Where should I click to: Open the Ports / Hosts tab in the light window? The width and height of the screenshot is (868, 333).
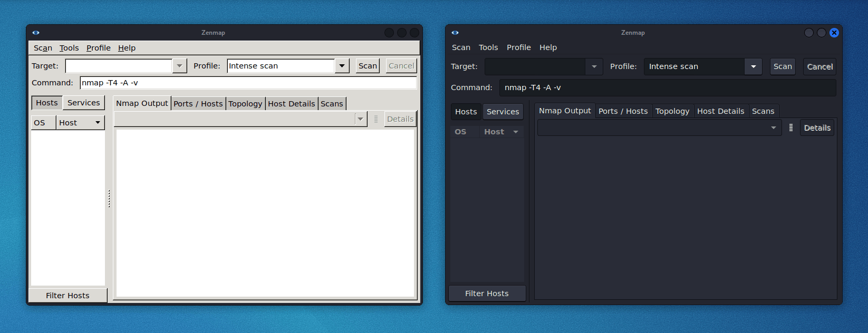198,104
